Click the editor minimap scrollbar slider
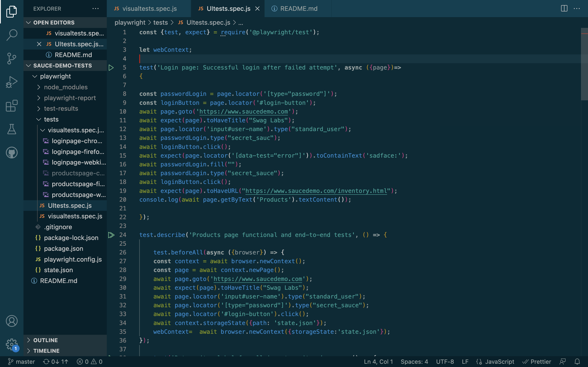The height and width of the screenshot is (367, 588). point(584,64)
